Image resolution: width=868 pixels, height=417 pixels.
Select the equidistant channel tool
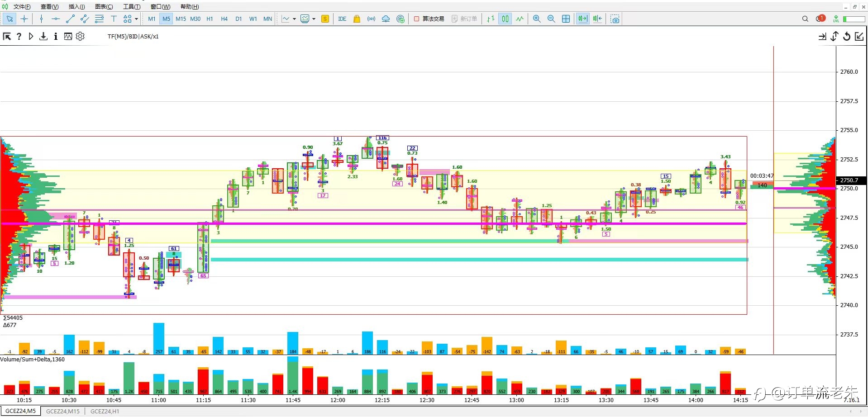pos(85,19)
